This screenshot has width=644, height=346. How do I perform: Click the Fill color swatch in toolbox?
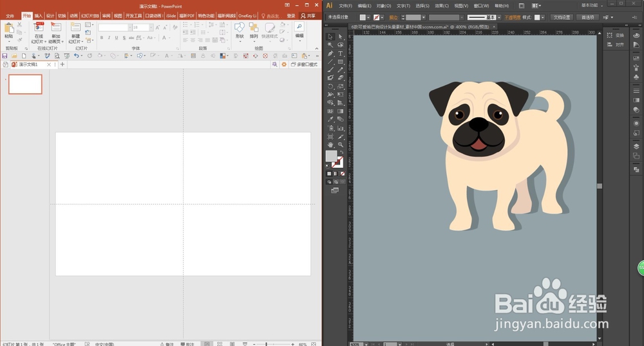pyautogui.click(x=331, y=156)
